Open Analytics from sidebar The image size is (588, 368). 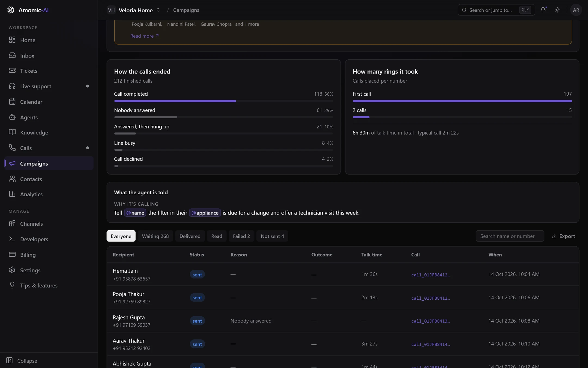[x=49, y=194]
